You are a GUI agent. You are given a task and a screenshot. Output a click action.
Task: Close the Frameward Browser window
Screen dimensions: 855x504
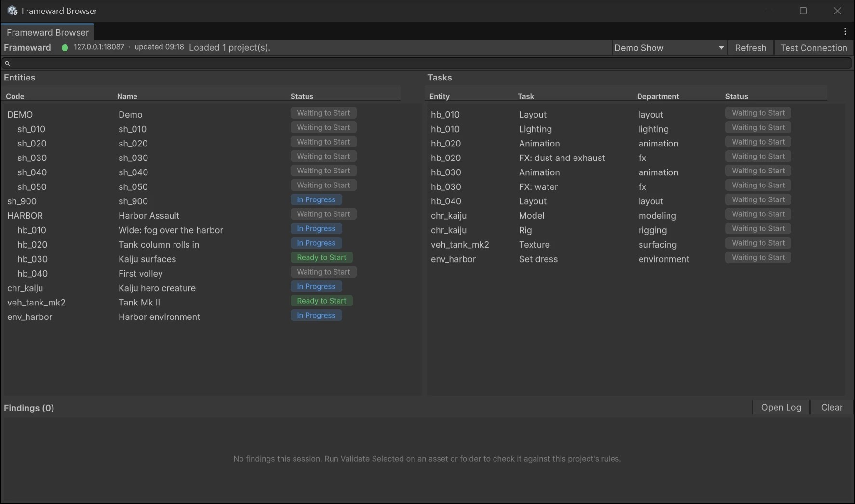click(x=837, y=11)
